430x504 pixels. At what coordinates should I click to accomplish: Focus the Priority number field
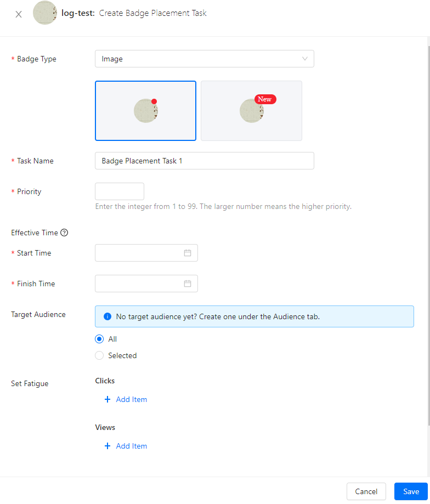point(120,191)
